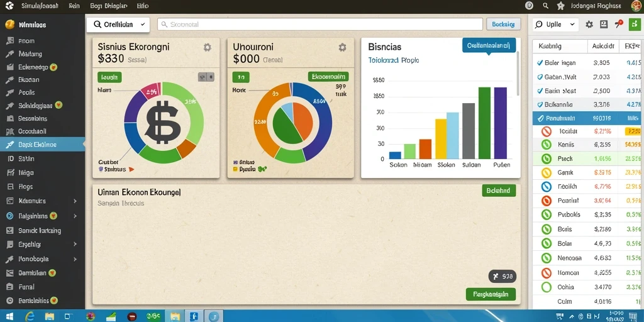Viewport: 644px width, 322px height.
Task: Click the red prohibited icon beside Toollat
Action: 546,131
